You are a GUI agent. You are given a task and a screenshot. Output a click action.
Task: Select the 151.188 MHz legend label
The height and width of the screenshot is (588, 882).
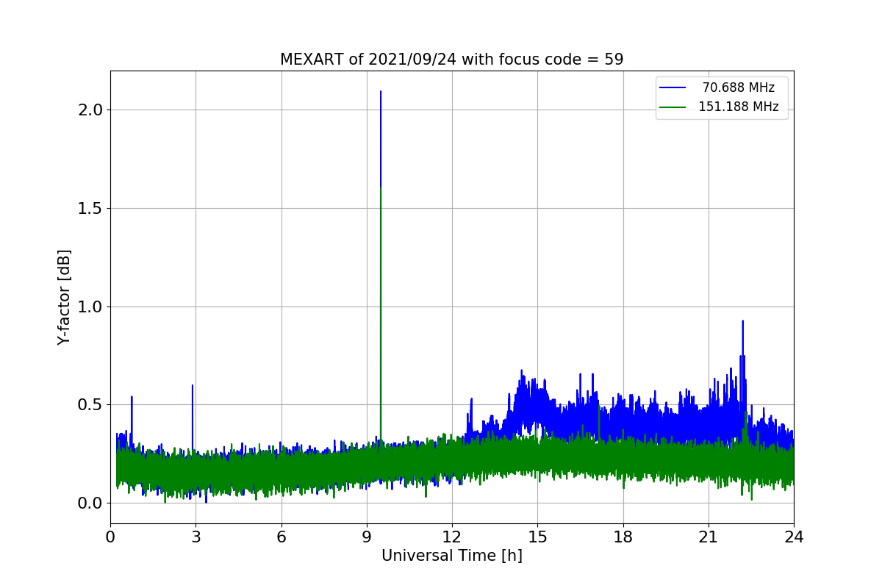pyautogui.click(x=738, y=107)
